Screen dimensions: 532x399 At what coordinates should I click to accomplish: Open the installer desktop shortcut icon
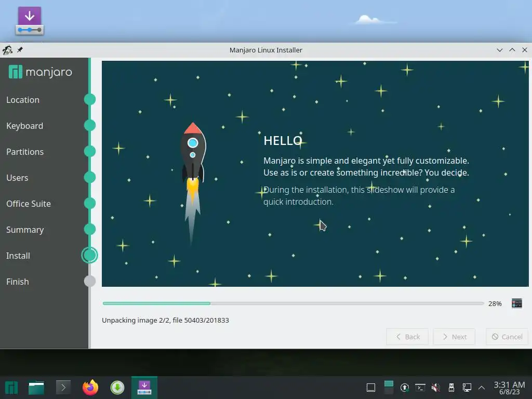click(30, 21)
